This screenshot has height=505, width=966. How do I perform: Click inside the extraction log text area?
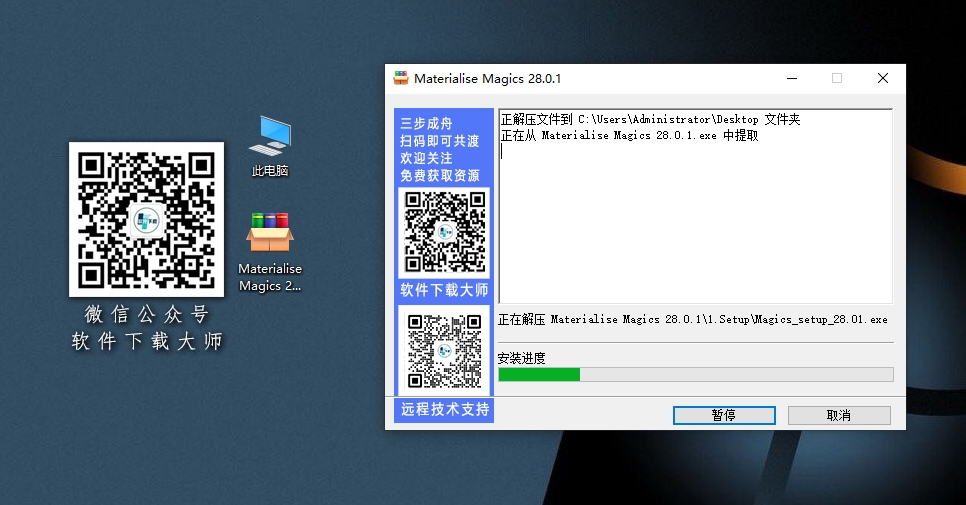696,206
